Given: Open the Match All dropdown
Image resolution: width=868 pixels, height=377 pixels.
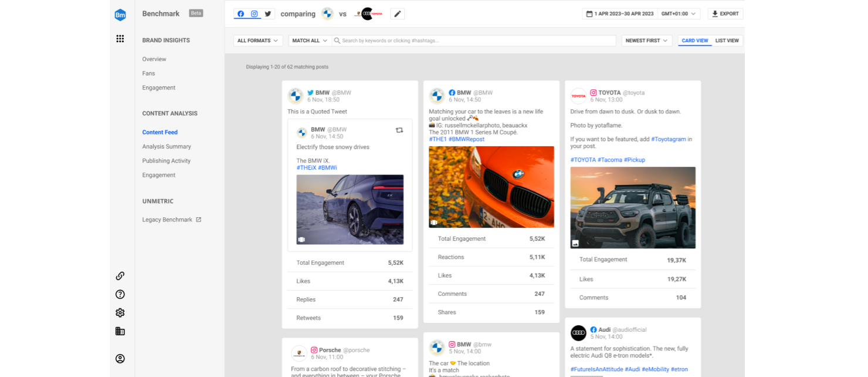Looking at the screenshot, I should (310, 41).
